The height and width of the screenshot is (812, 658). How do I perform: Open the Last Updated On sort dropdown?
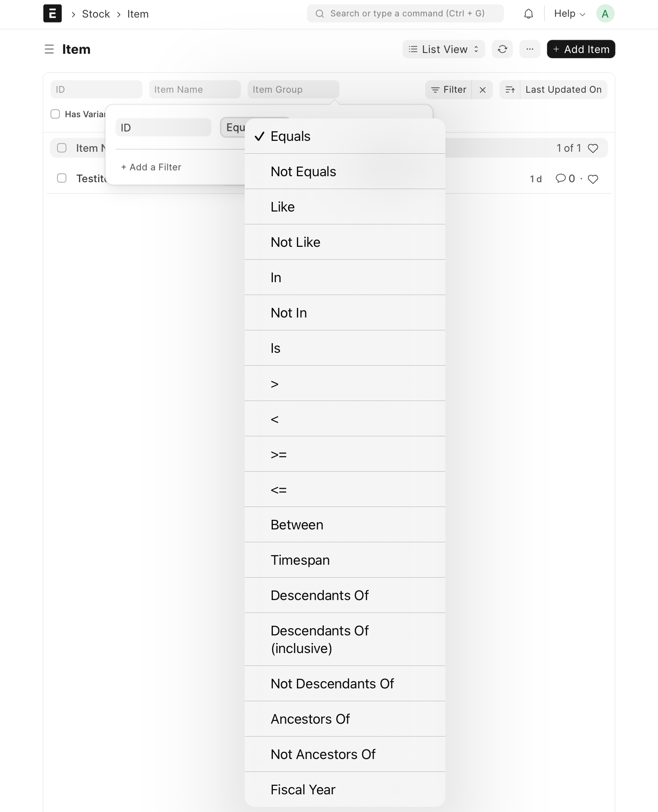click(563, 90)
